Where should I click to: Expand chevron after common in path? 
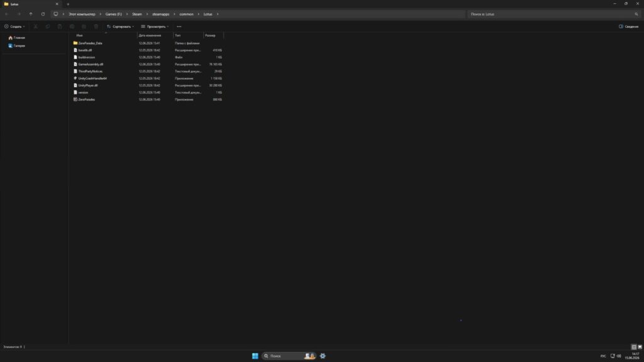click(198, 14)
